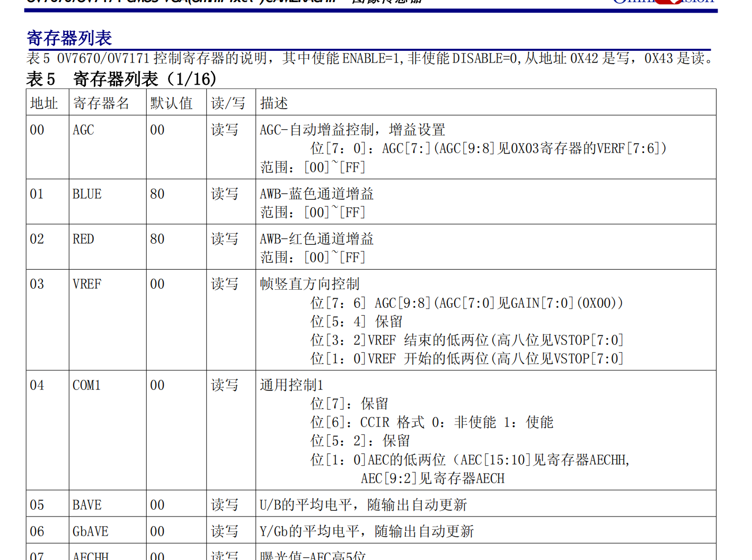The width and height of the screenshot is (752, 560).
Task: Click the heading 寄存器列表
Action: click(69, 38)
